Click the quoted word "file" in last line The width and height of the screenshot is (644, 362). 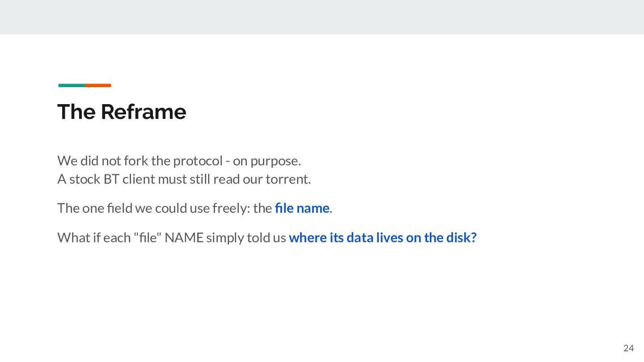(x=148, y=237)
